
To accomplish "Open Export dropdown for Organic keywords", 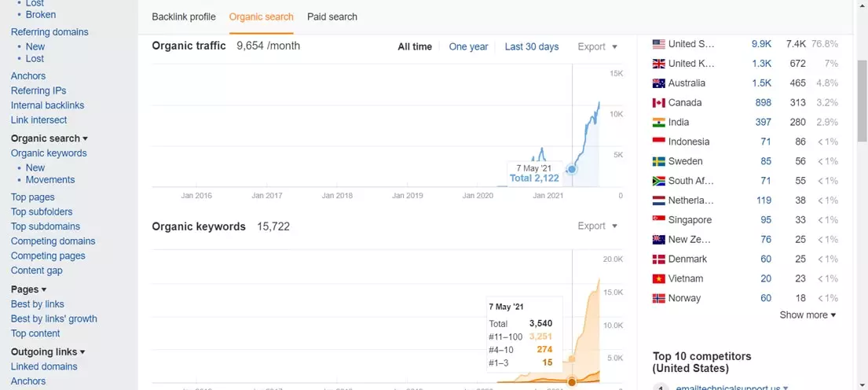I will 597,226.
